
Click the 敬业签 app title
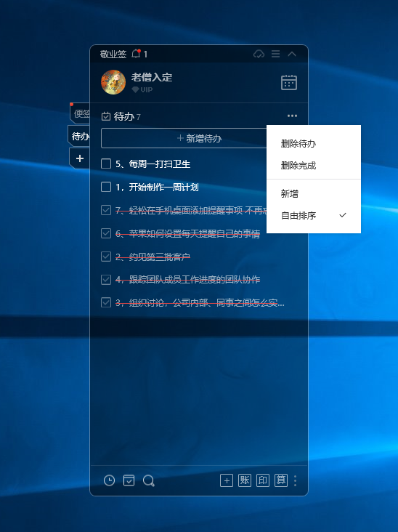coord(113,54)
